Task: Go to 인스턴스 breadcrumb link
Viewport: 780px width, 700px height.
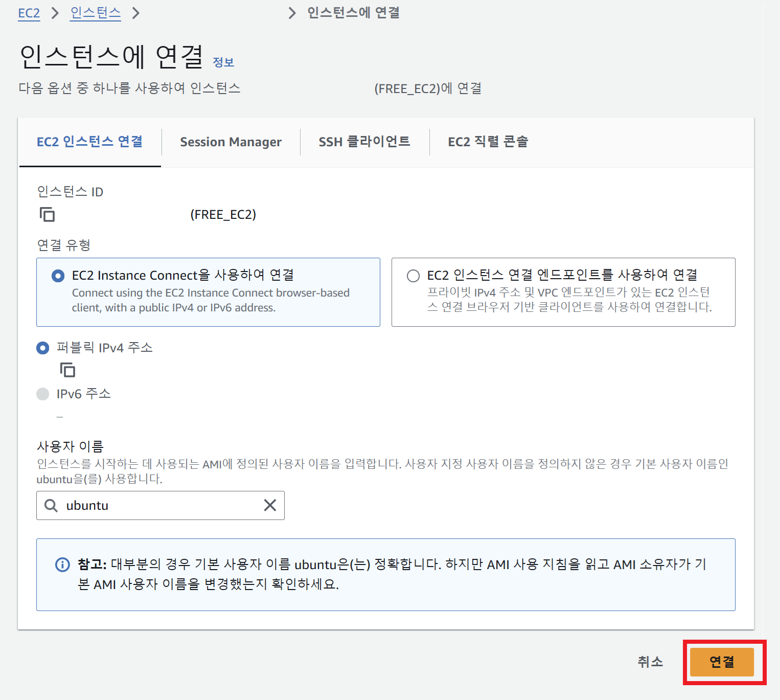Action: click(96, 13)
